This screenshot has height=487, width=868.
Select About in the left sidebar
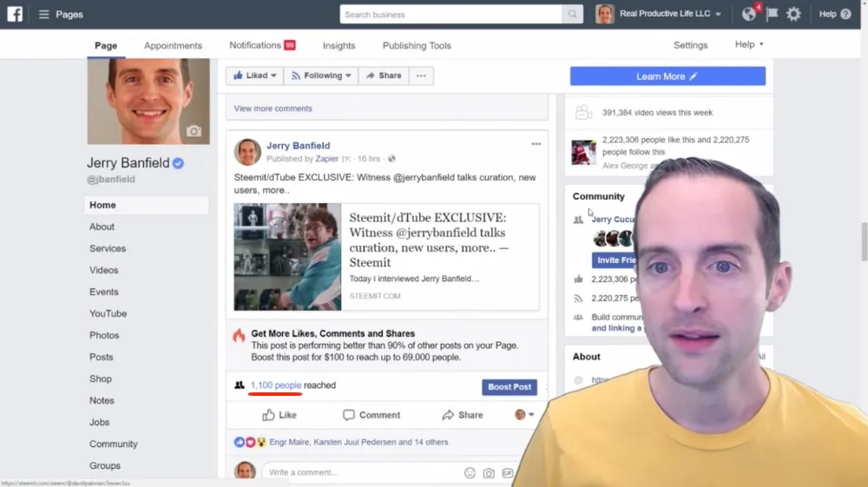click(x=102, y=227)
